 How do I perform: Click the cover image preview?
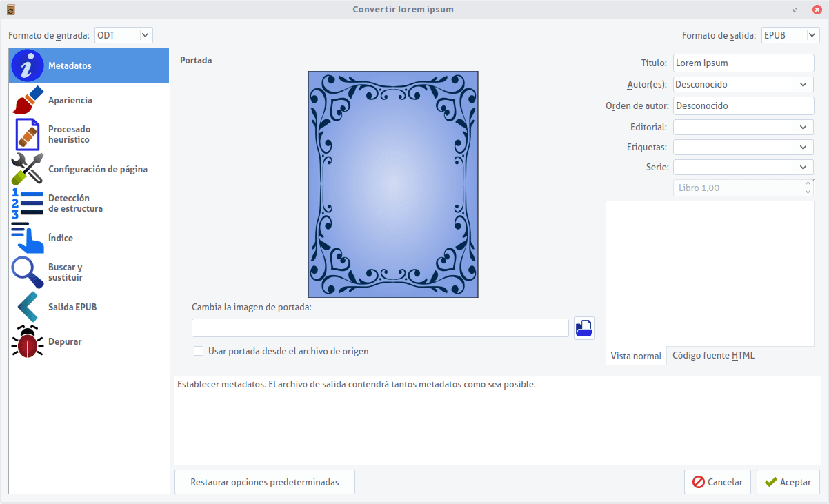(393, 184)
